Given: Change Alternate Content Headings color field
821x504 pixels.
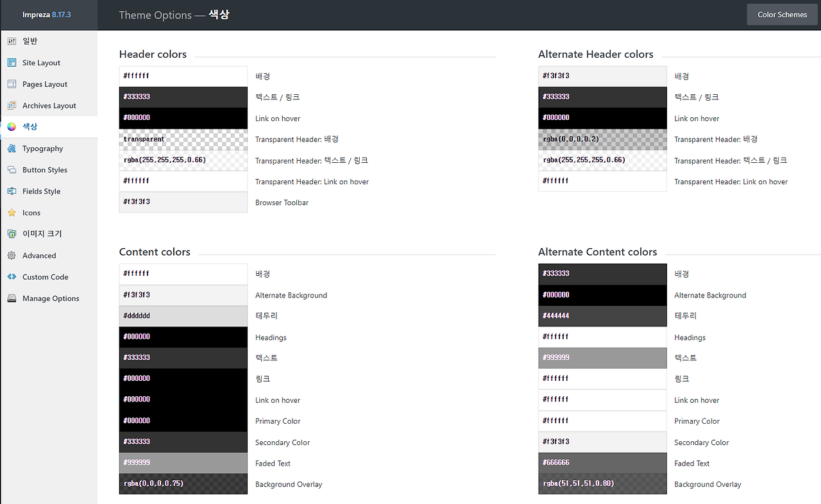Looking at the screenshot, I should coord(602,337).
